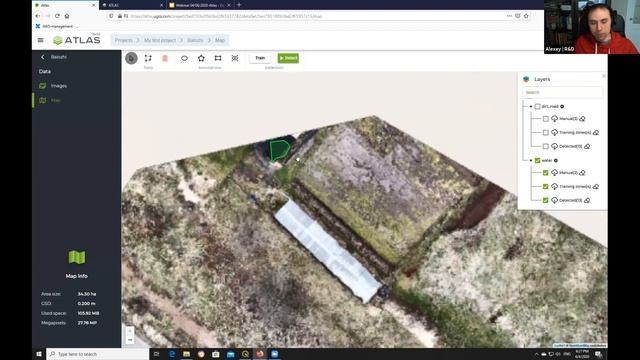
Task: Open Map in the Data sidebar
Action: click(x=56, y=100)
